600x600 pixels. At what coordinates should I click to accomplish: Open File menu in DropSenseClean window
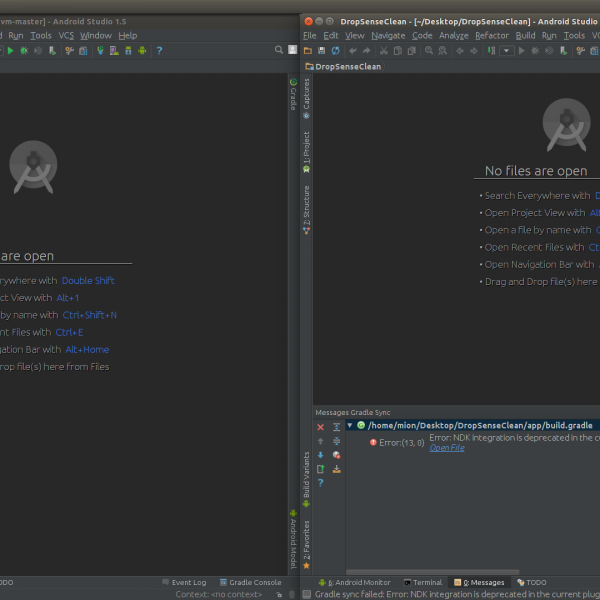point(310,36)
